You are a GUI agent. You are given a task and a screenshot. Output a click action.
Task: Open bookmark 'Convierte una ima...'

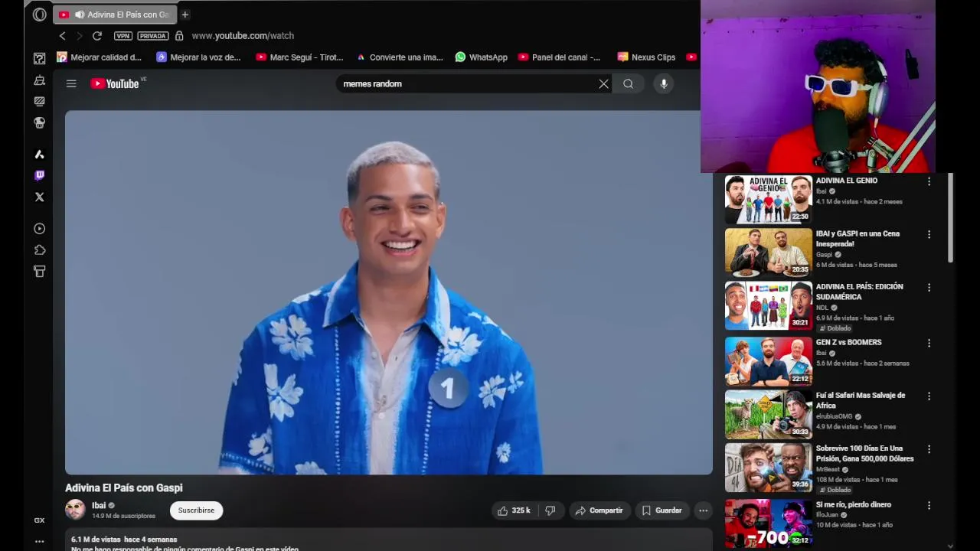point(400,57)
